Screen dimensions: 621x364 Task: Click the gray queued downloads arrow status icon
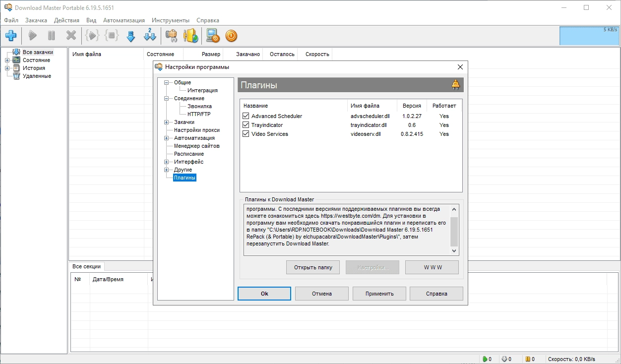point(504,359)
